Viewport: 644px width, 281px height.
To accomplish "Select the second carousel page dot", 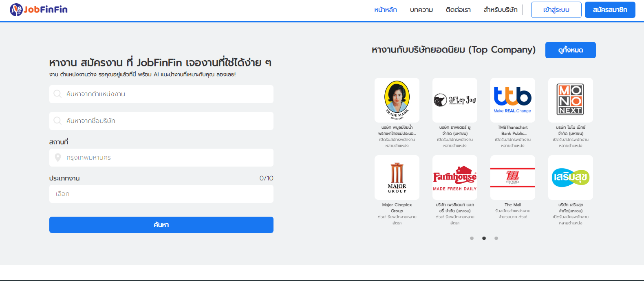I will 484,238.
